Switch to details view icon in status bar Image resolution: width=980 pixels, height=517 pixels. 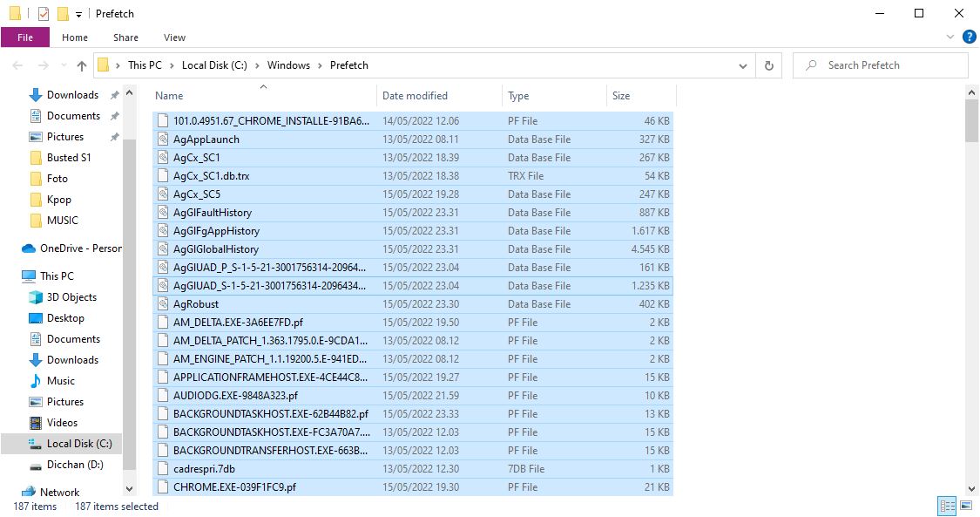[x=947, y=506]
